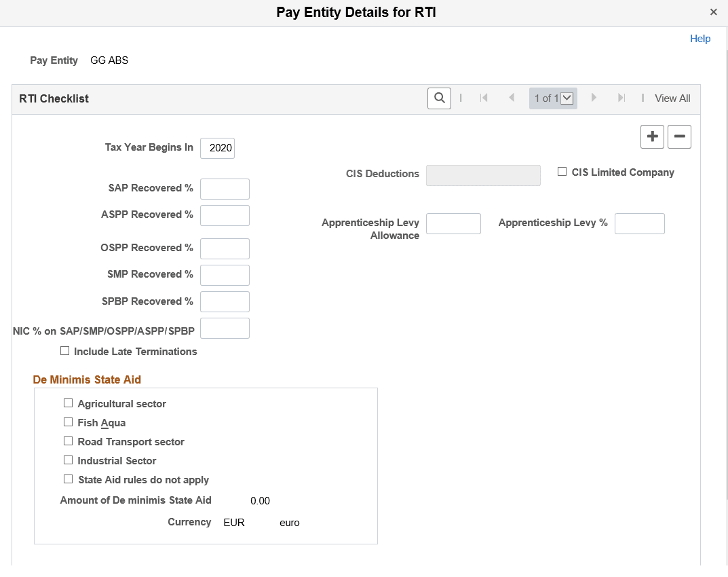Screen dimensions: 728x577
Task: Check the Road Transport sector option
Action: 68,441
